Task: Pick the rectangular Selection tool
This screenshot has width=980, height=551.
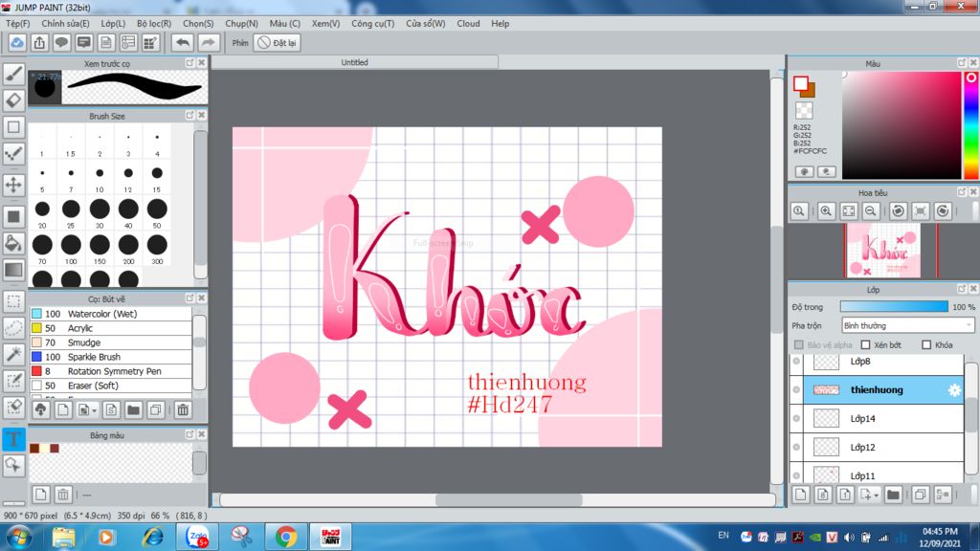Action: coord(13,300)
